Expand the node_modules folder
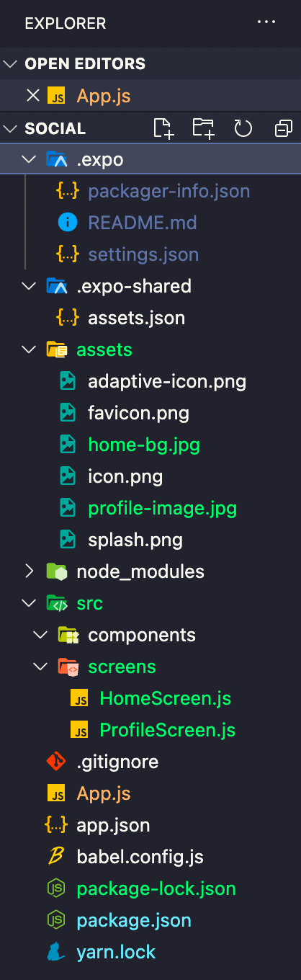Image resolution: width=301 pixels, height=980 pixels. (29, 571)
